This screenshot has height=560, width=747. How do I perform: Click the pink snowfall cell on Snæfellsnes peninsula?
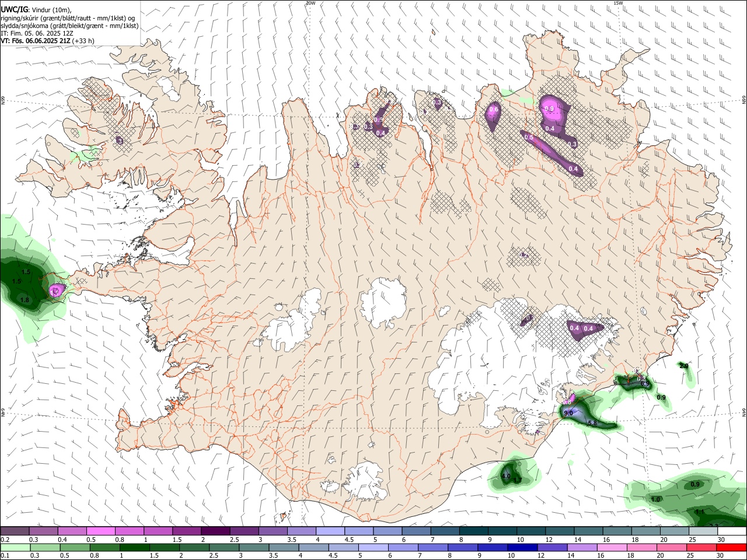57,290
